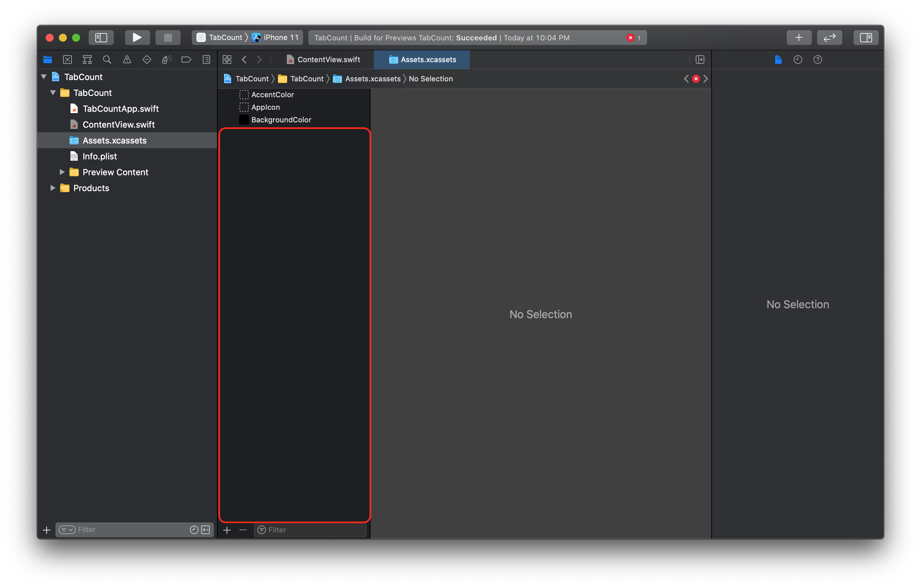The width and height of the screenshot is (921, 588).
Task: Click the red error badge in status bar
Action: tap(630, 38)
